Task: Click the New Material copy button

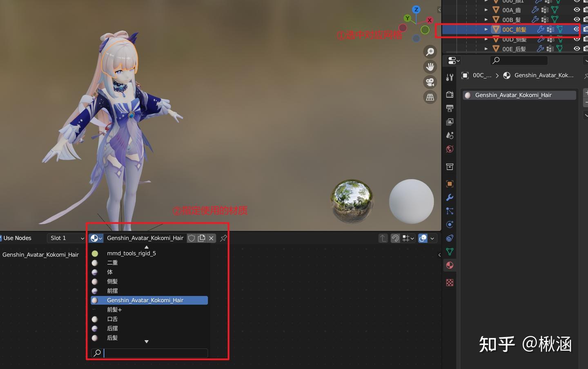Action: click(201, 238)
